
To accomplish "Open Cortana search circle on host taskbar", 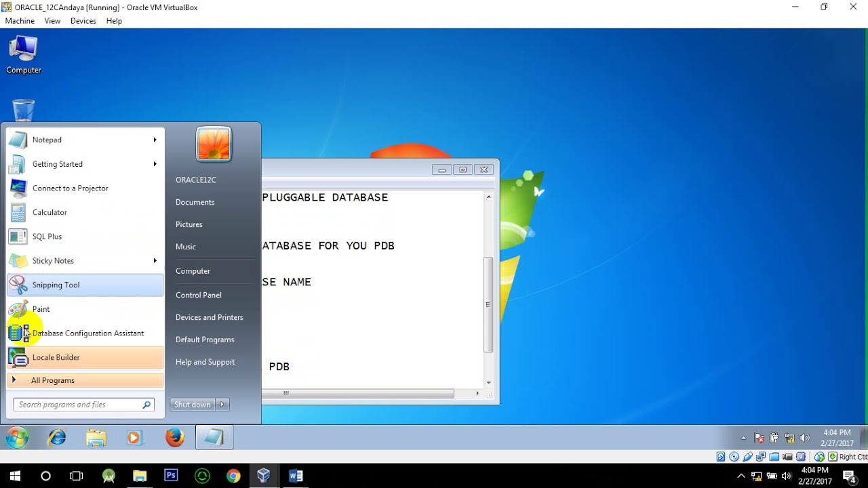I will point(45,476).
